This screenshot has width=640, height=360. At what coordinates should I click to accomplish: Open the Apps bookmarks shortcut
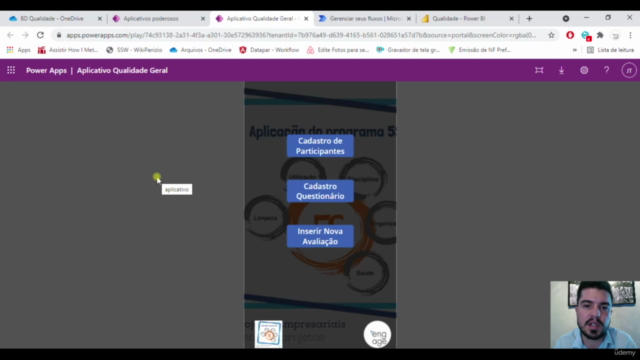point(18,50)
